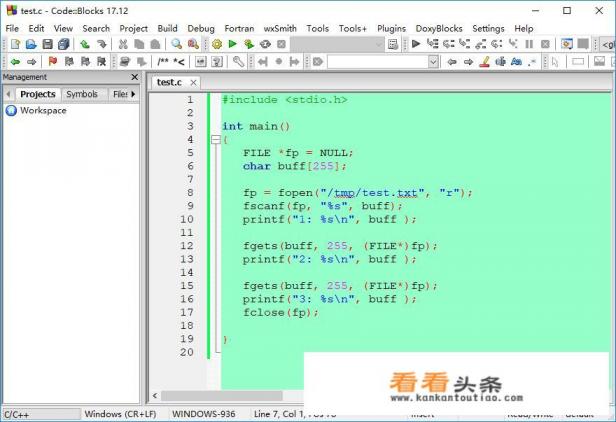Select the test.c editor tab
Viewport: 616px width, 422px height.
pos(169,82)
